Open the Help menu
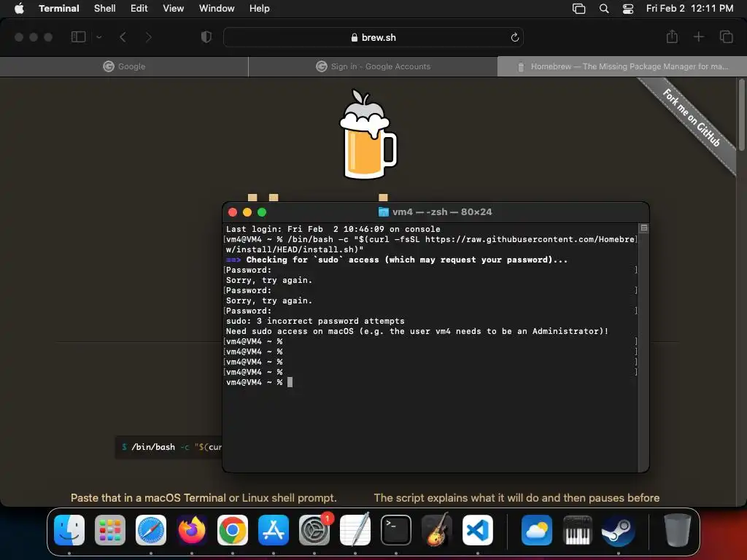This screenshot has height=560, width=747. click(259, 8)
